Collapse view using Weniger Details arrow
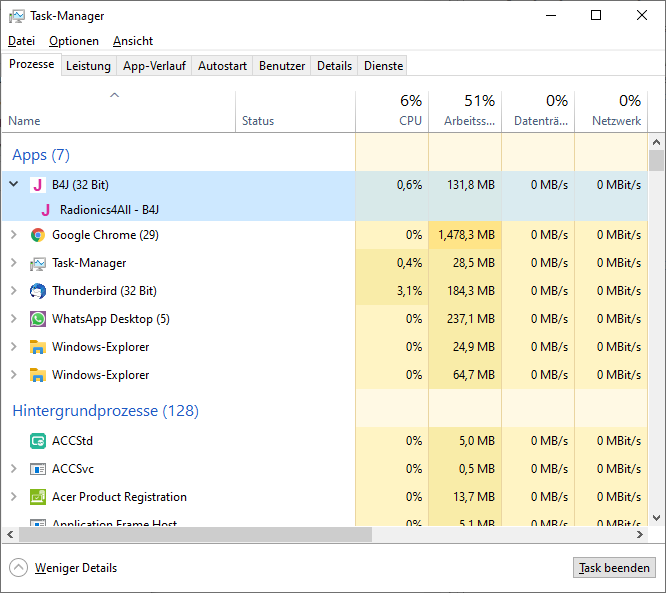This screenshot has width=666, height=593. (19, 568)
